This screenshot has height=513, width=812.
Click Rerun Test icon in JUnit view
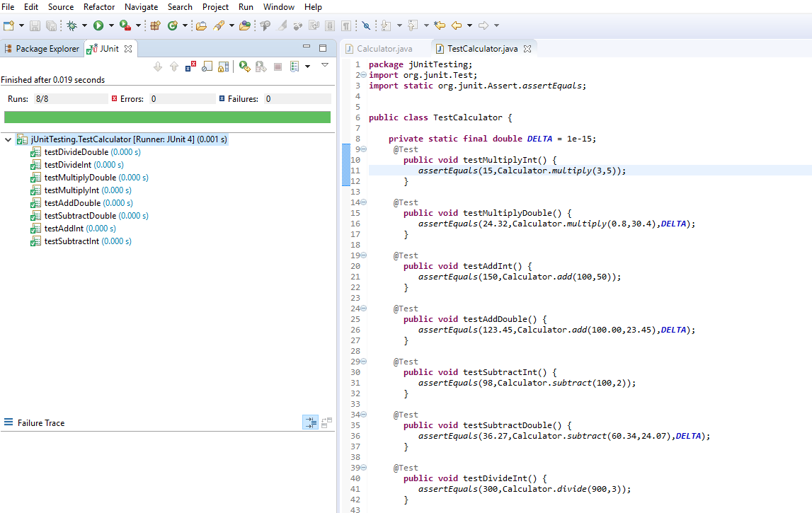click(x=244, y=67)
